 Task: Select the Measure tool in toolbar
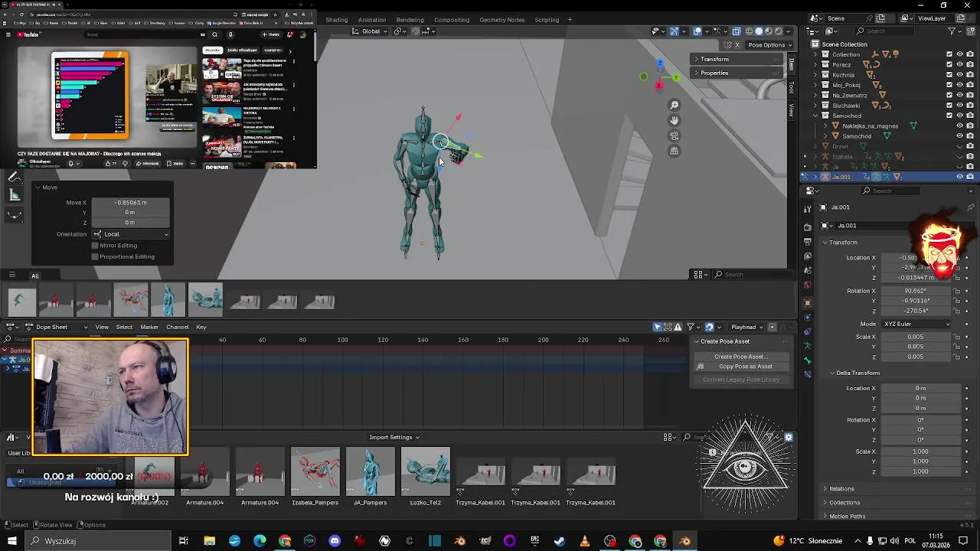point(15,195)
